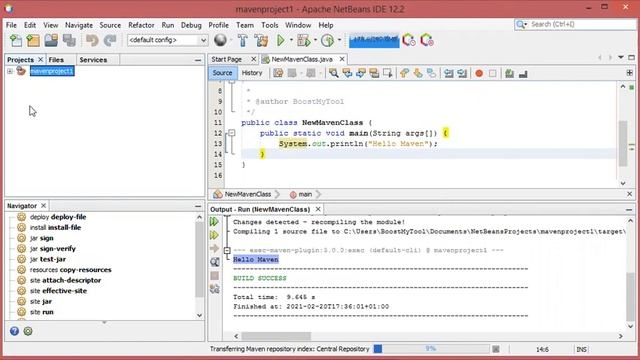Click the Save All toolbar icon

[x=69, y=40]
